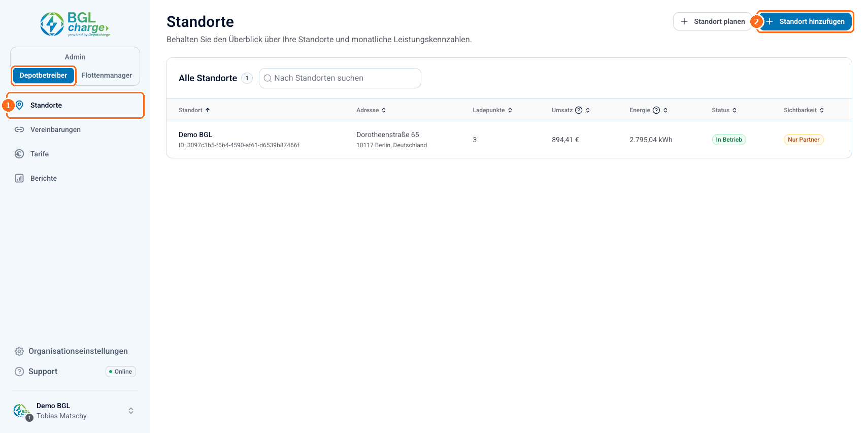This screenshot has width=868, height=433.
Task: Click the 2.795,04 kWh energy value
Action: tap(651, 140)
